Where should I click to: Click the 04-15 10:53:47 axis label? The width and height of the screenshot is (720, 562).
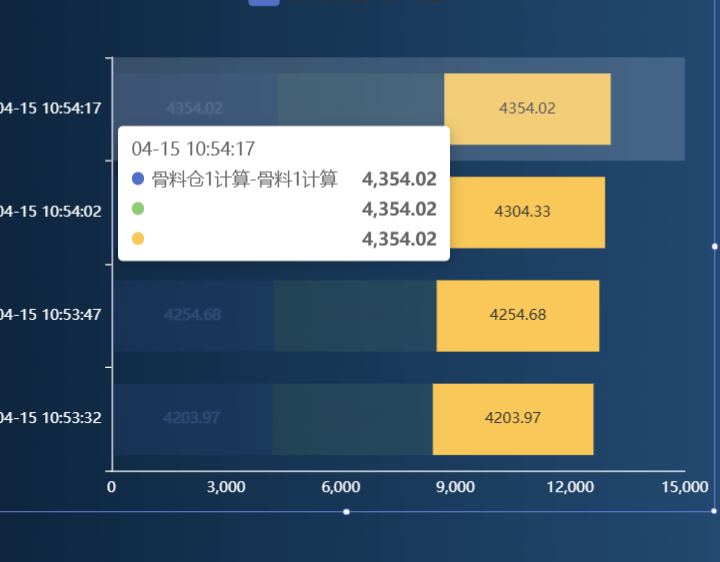pyautogui.click(x=50, y=315)
